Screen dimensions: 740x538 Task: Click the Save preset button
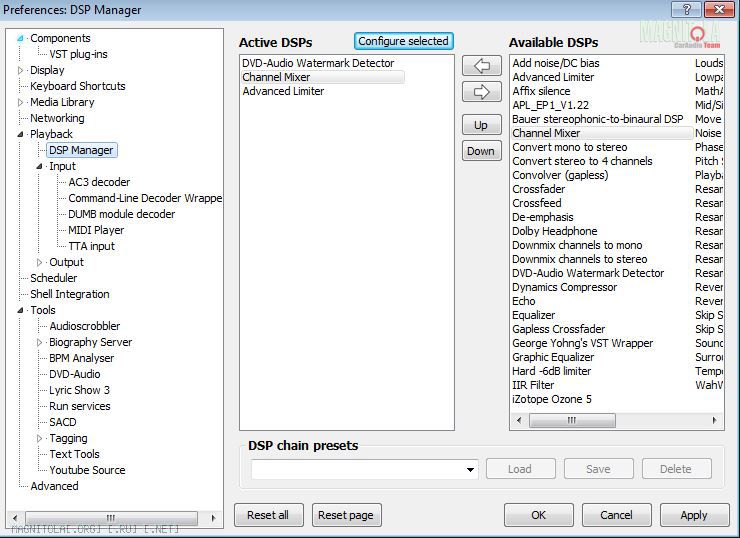[x=598, y=469]
